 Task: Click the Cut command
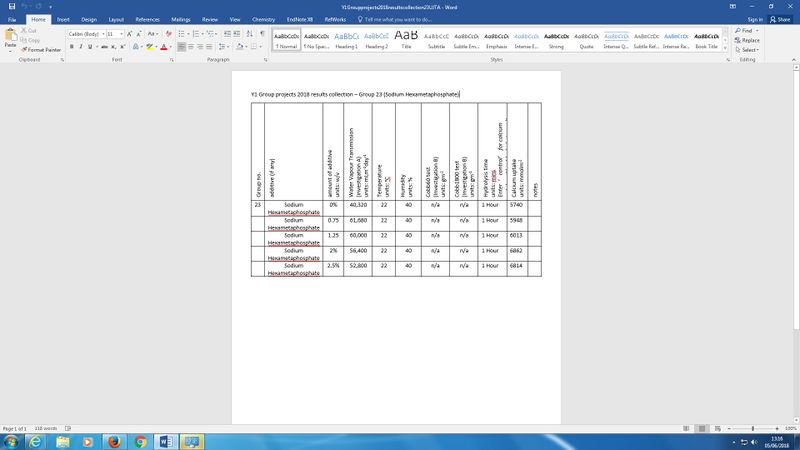tap(29, 31)
